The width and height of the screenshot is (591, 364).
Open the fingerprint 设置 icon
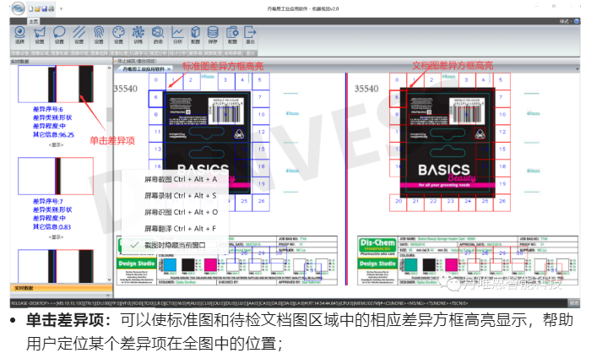[99, 35]
